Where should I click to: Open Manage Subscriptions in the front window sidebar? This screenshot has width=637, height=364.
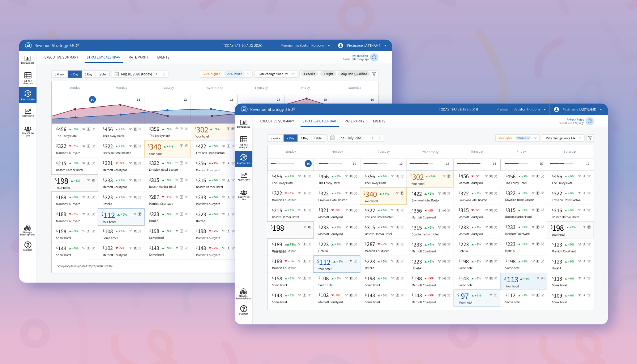244,294
